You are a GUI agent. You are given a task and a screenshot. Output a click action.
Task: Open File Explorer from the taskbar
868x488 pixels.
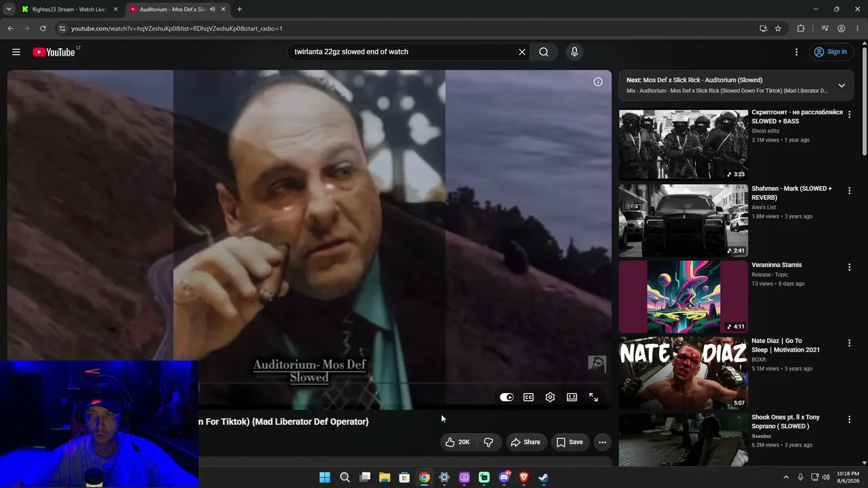[384, 477]
